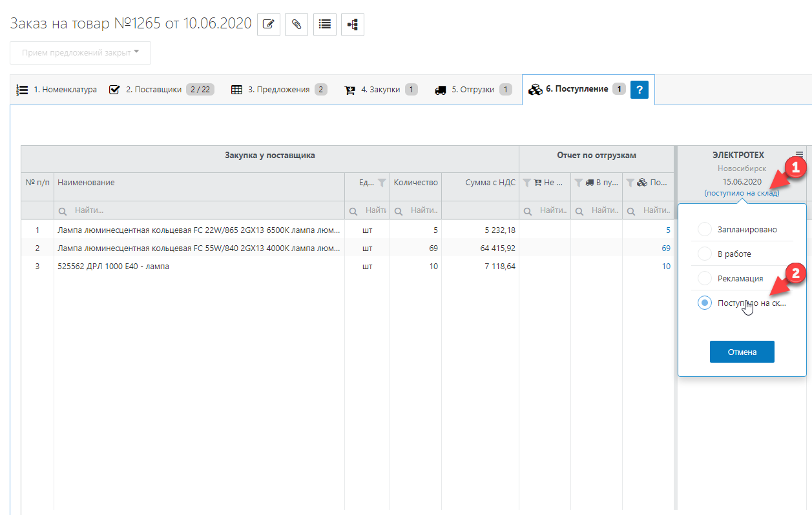Click received quantity 69 link
812x515 pixels.
pyautogui.click(x=665, y=248)
